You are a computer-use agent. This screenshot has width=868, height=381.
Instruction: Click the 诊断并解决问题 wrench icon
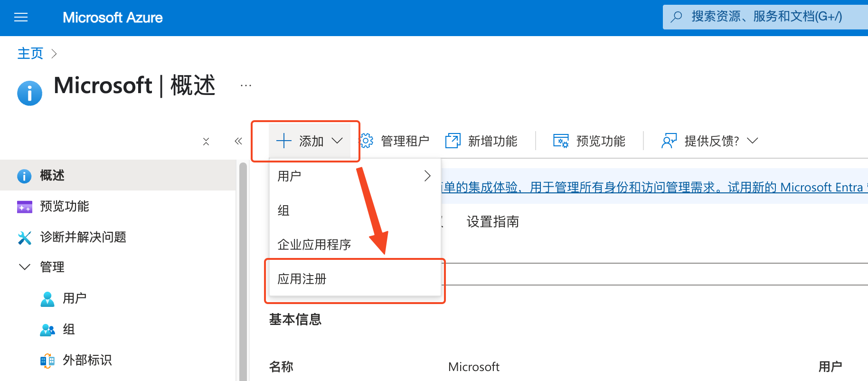tap(24, 237)
